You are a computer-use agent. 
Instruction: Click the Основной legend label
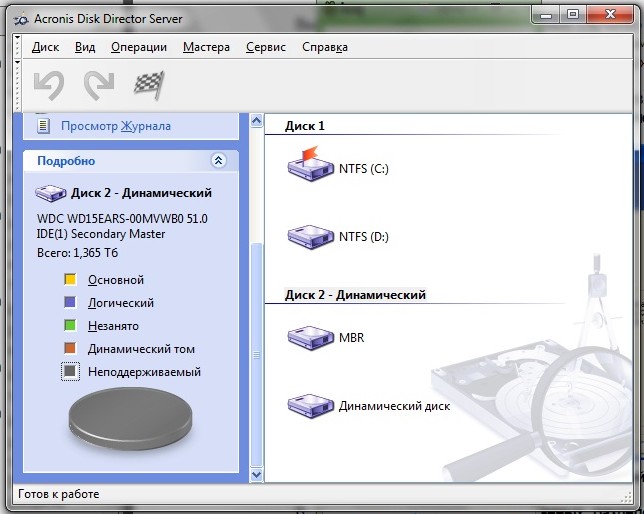[x=116, y=280]
